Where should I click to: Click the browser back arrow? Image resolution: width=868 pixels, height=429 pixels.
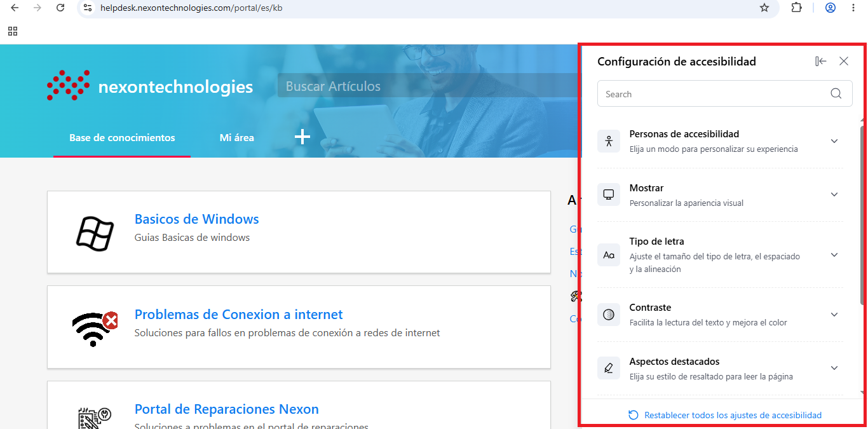(15, 8)
